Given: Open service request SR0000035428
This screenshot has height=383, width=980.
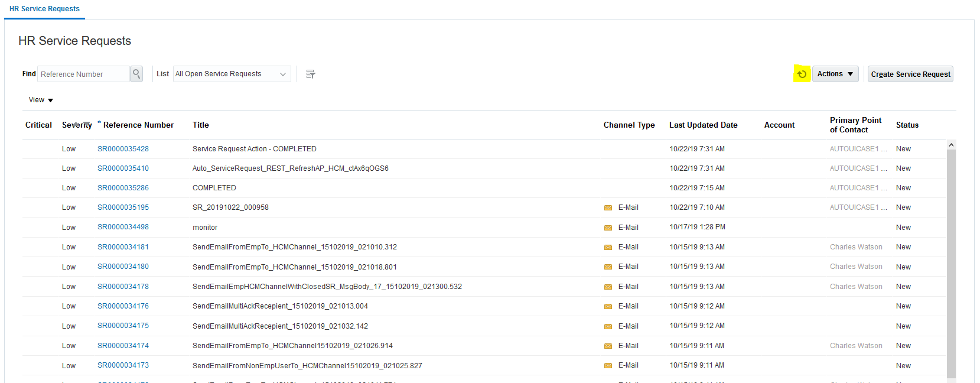Looking at the screenshot, I should point(123,149).
